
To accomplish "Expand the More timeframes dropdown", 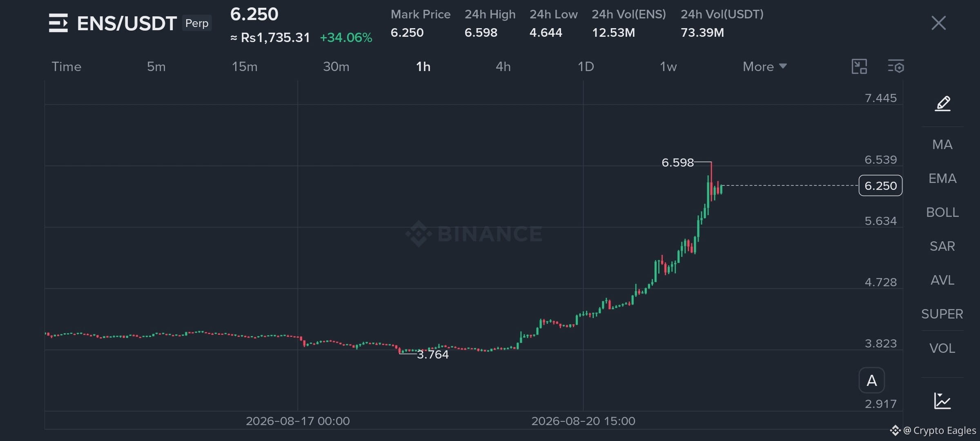I will tap(765, 67).
